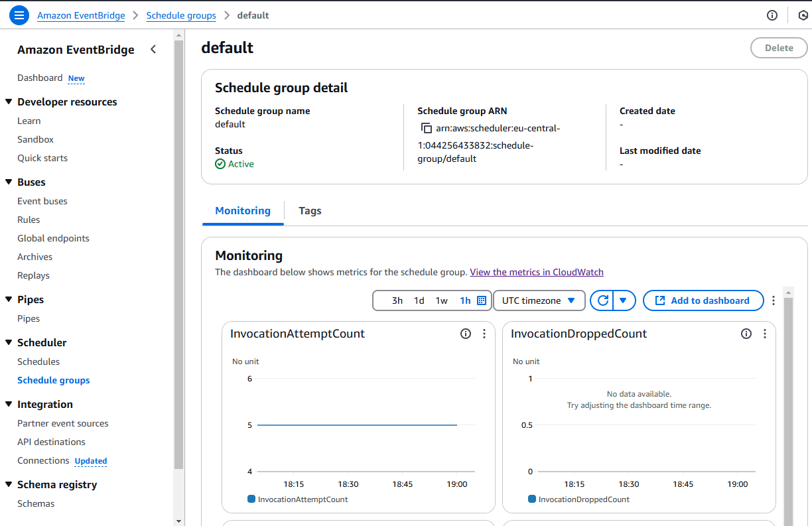
Task: Toggle InvocationAttemptCount legend series
Action: [x=298, y=499]
